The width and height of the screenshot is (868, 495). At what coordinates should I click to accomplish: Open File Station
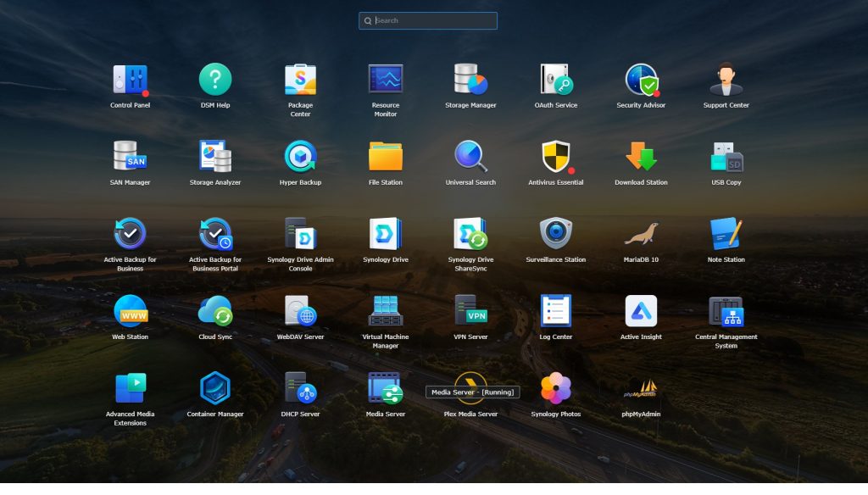pyautogui.click(x=386, y=156)
